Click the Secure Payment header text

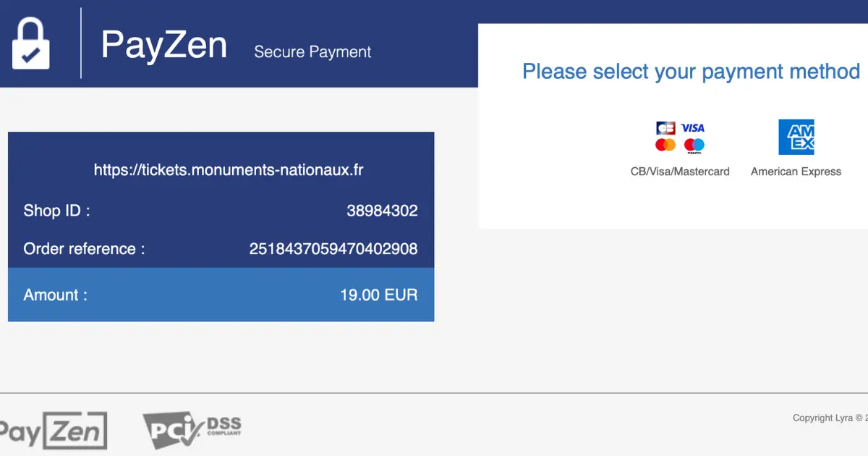(312, 52)
